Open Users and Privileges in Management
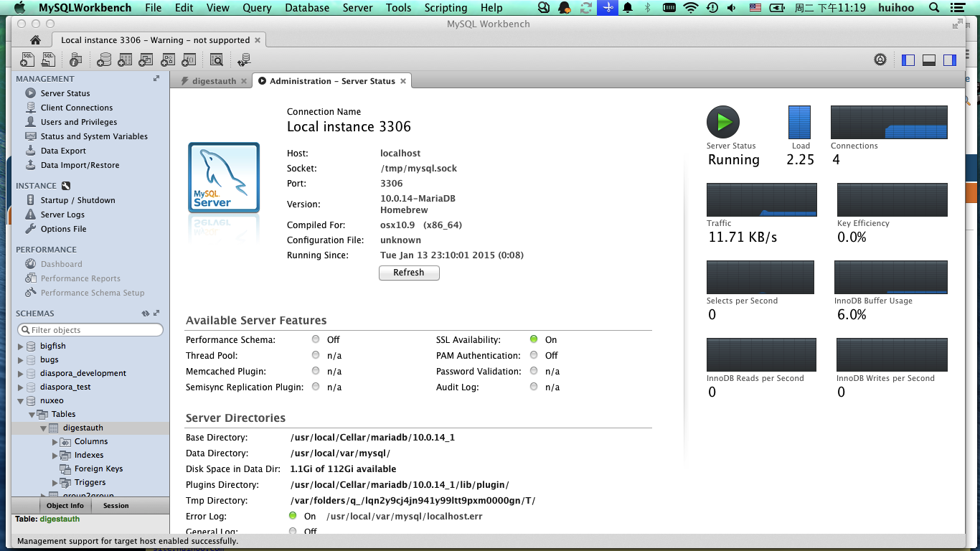Screen dimensions: 980x551 78,122
